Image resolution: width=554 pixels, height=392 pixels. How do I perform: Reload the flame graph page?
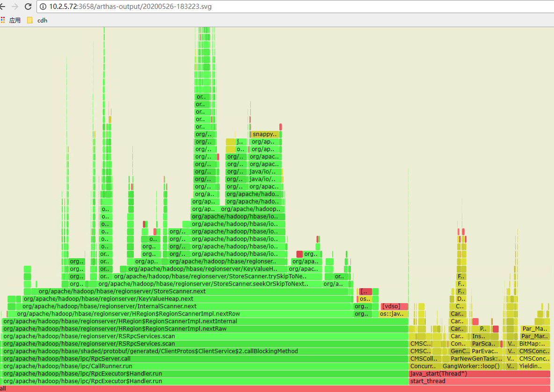click(28, 7)
